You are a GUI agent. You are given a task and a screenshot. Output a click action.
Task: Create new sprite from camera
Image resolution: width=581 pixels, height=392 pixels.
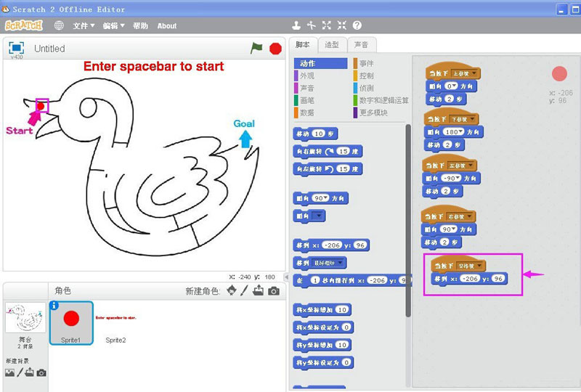coord(274,291)
